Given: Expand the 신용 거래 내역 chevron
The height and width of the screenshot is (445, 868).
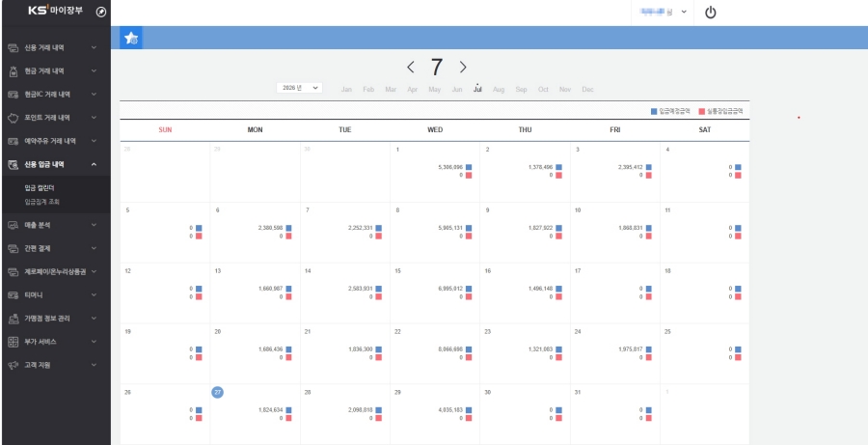Looking at the screenshot, I should pos(95,48).
